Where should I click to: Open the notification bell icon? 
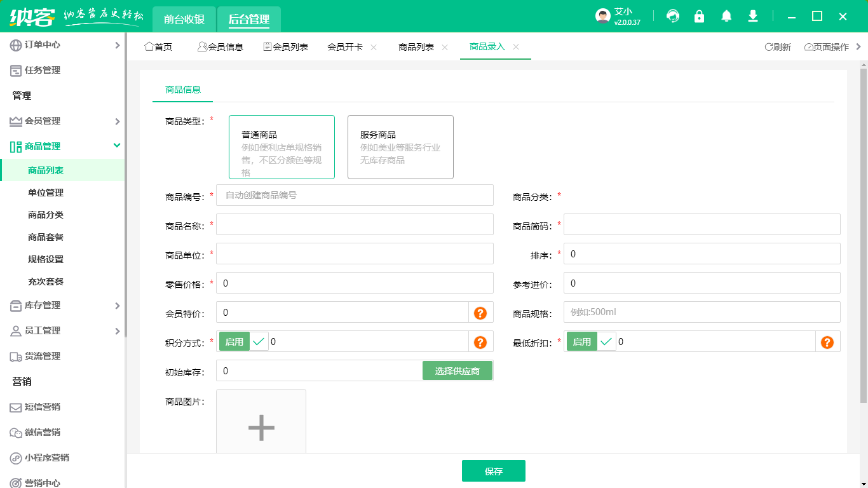726,17
